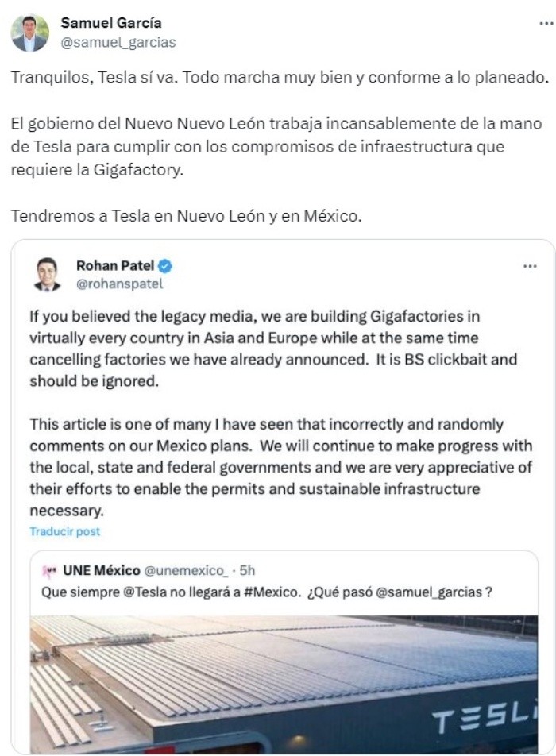Click the blue verified badge next to Rohan Patel
The height and width of the screenshot is (756, 556).
[165, 266]
